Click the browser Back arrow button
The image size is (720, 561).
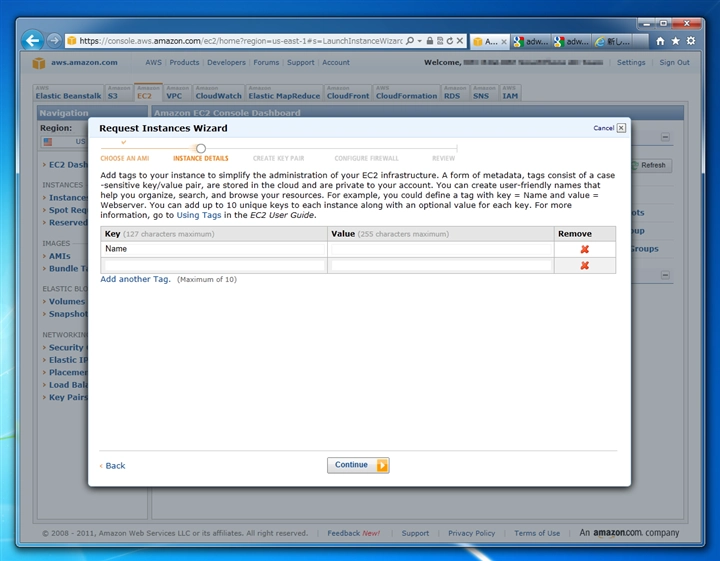tap(33, 41)
